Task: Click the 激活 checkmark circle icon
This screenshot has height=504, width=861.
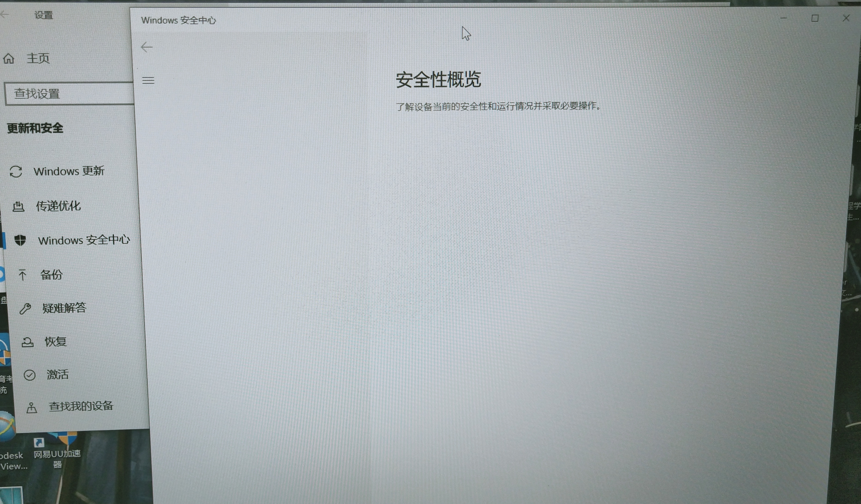Action: tap(30, 375)
